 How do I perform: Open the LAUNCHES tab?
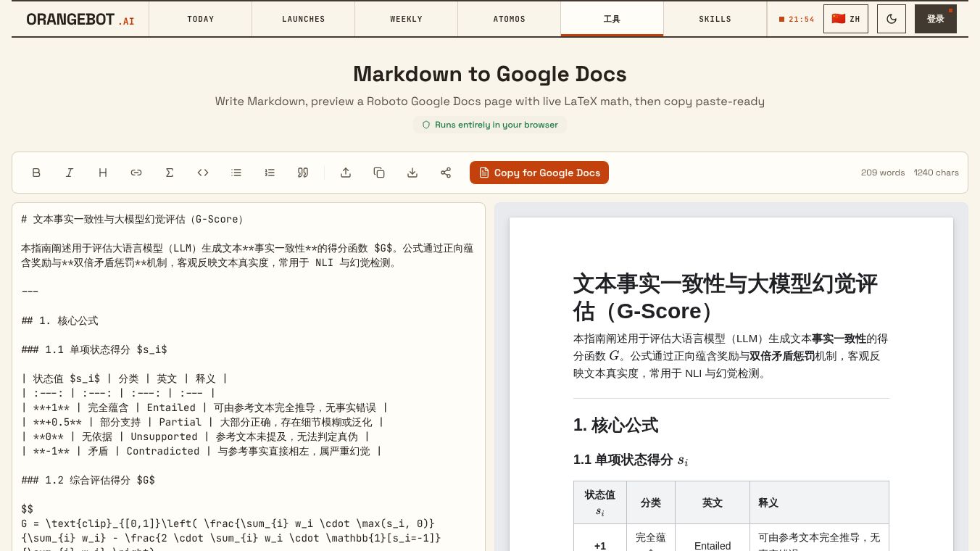click(x=304, y=19)
